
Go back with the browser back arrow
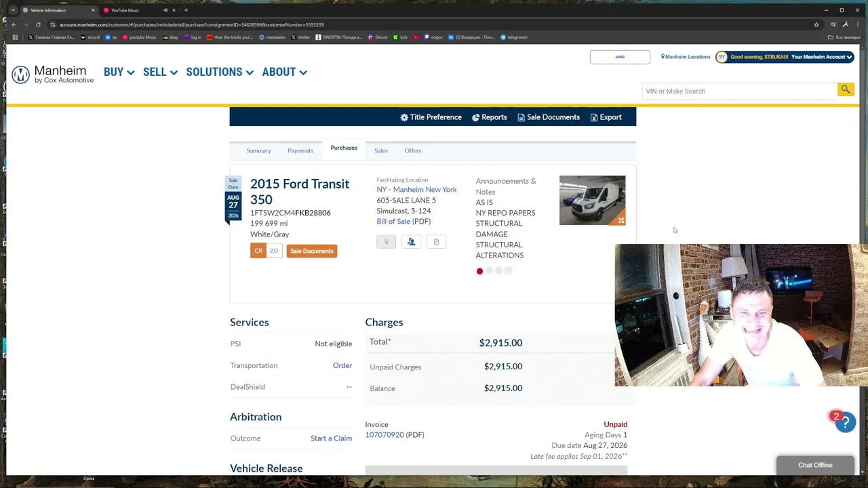tap(14, 24)
